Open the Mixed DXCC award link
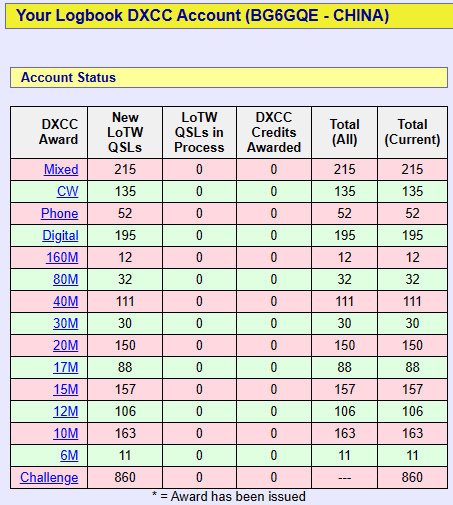453x505 pixels. (x=61, y=169)
